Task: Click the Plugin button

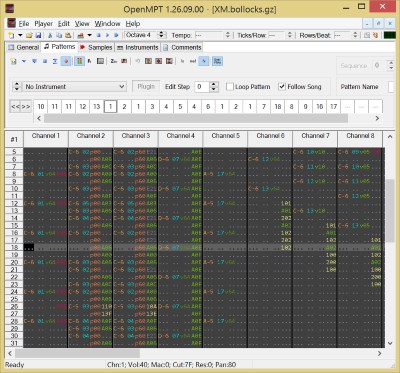Action: pyautogui.click(x=146, y=87)
